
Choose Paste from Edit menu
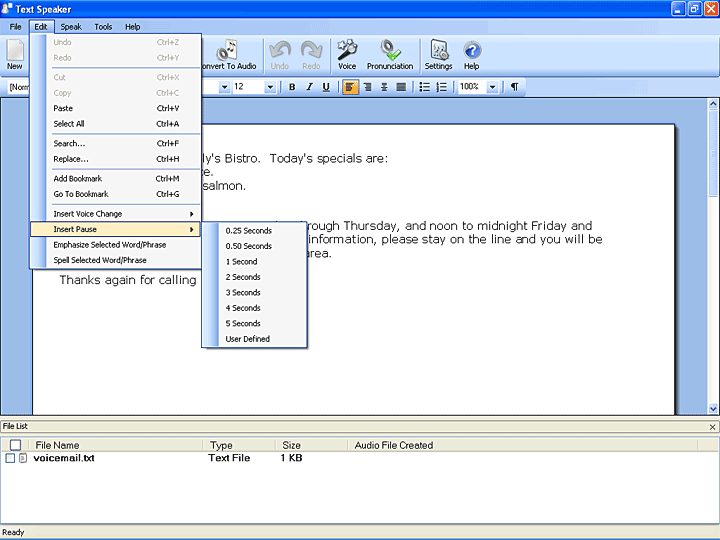click(115, 108)
